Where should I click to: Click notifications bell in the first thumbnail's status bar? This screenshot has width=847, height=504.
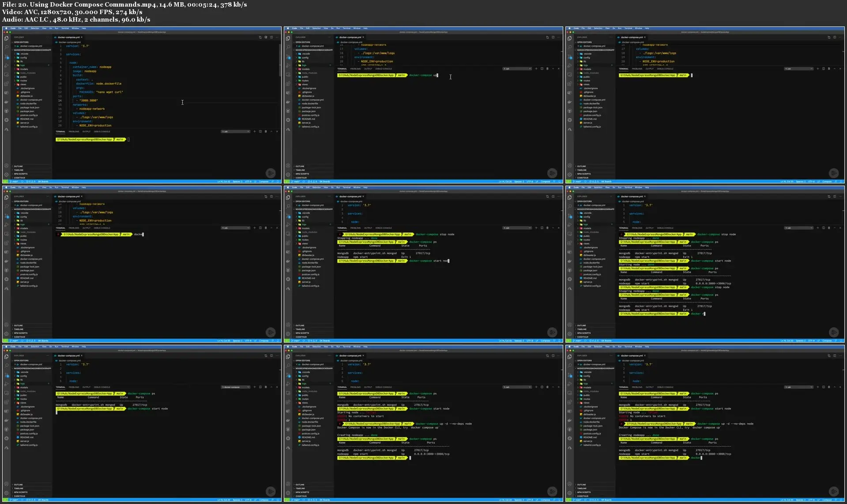278,181
